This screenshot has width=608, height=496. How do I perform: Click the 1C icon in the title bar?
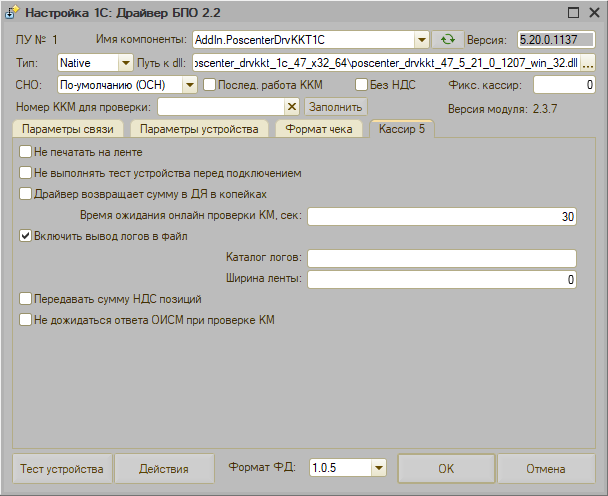11,13
